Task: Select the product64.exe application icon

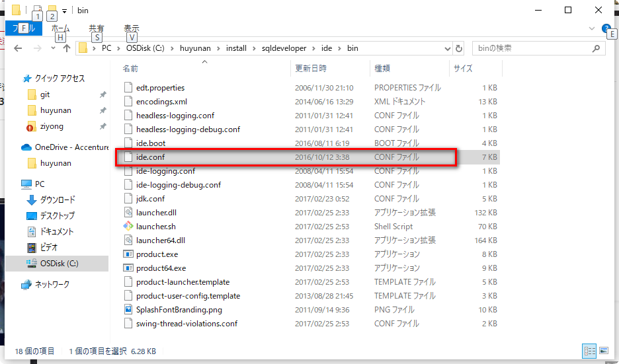Action: (128, 268)
